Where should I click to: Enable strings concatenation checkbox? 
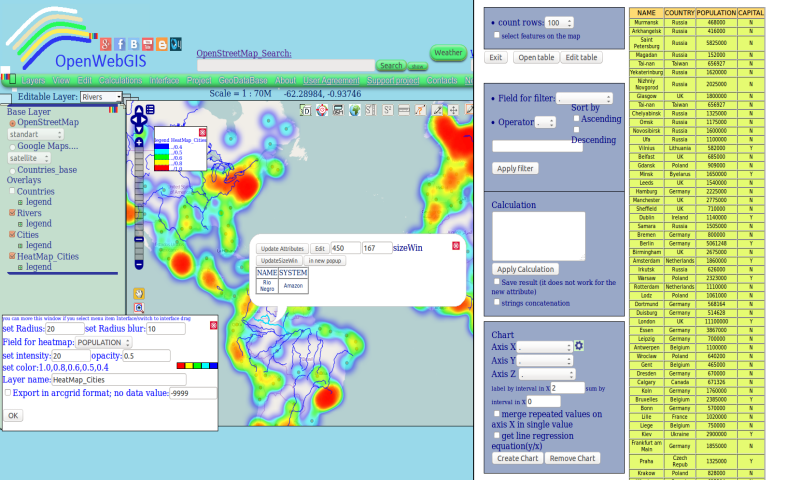click(496, 302)
